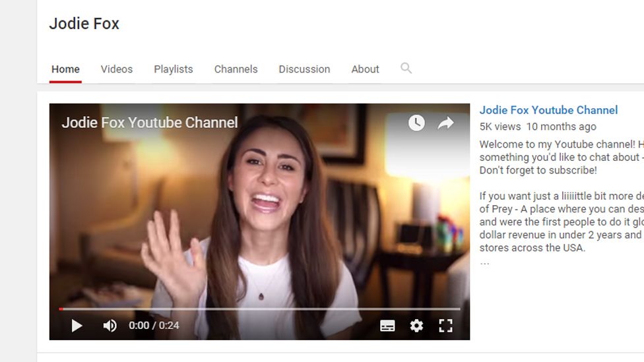This screenshot has height=362, width=644.
Task: Enter fullscreen mode in the player
Action: tap(445, 326)
